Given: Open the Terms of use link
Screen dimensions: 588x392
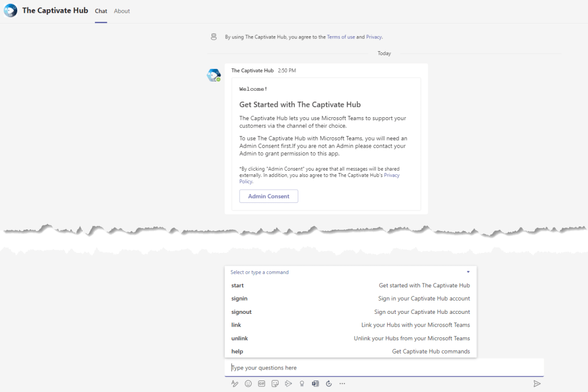Looking at the screenshot, I should pyautogui.click(x=341, y=37).
